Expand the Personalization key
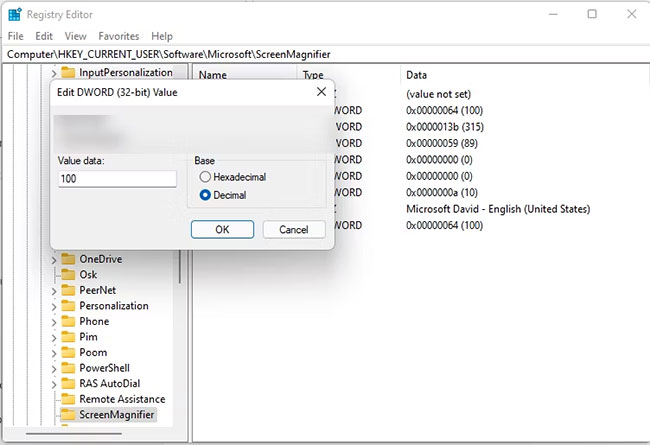 click(x=54, y=307)
